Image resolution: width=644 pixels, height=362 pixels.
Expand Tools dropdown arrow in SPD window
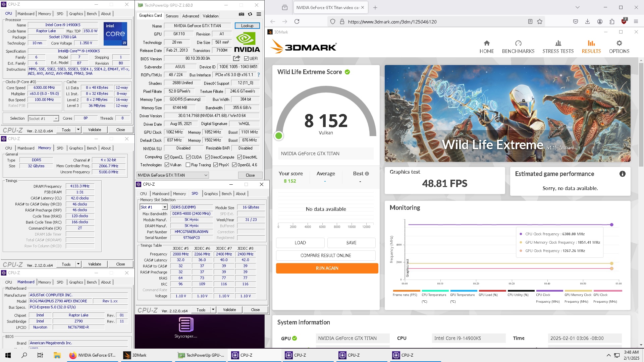[x=213, y=310]
